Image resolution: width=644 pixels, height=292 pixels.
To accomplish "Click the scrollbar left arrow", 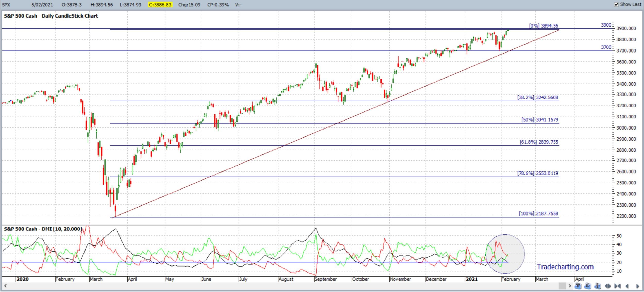I will click(5, 286).
